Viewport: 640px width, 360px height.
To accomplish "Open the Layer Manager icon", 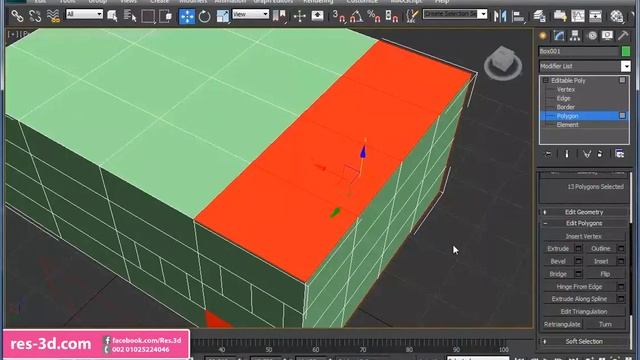I will [540, 16].
